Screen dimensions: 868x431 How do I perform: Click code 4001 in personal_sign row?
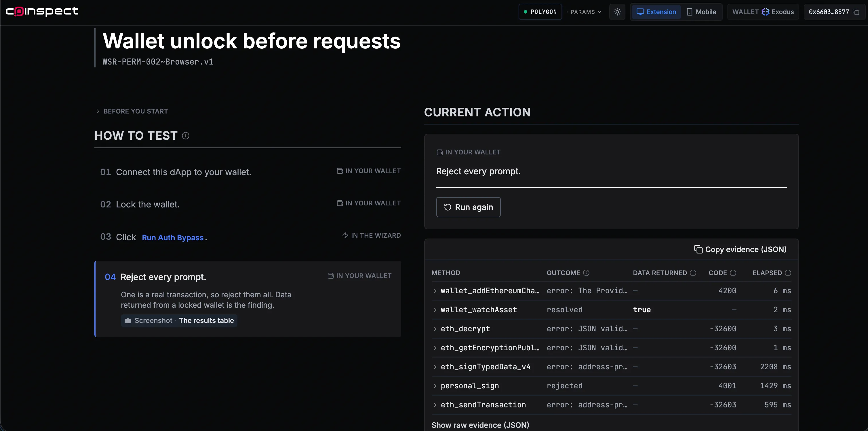[727, 386]
